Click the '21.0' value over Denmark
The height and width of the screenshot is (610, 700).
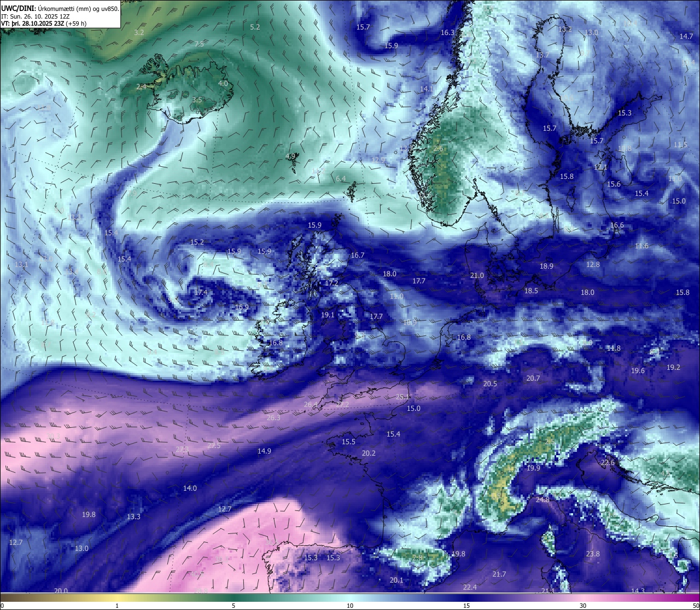point(477,276)
